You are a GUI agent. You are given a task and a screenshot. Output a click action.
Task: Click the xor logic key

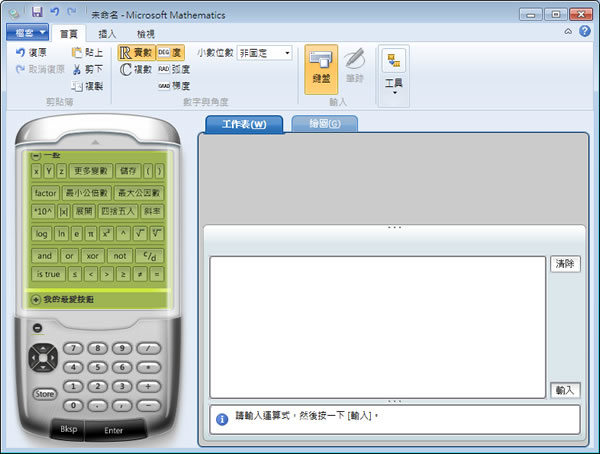[93, 256]
